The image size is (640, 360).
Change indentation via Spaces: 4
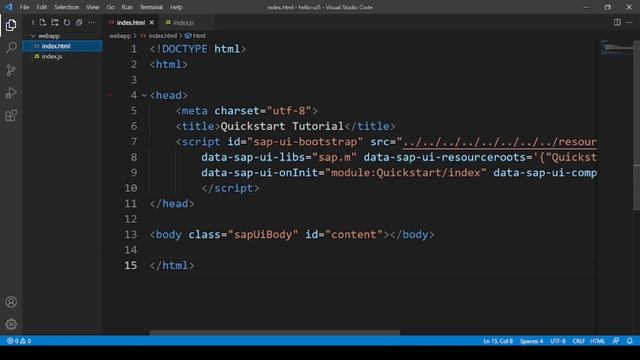531,341
